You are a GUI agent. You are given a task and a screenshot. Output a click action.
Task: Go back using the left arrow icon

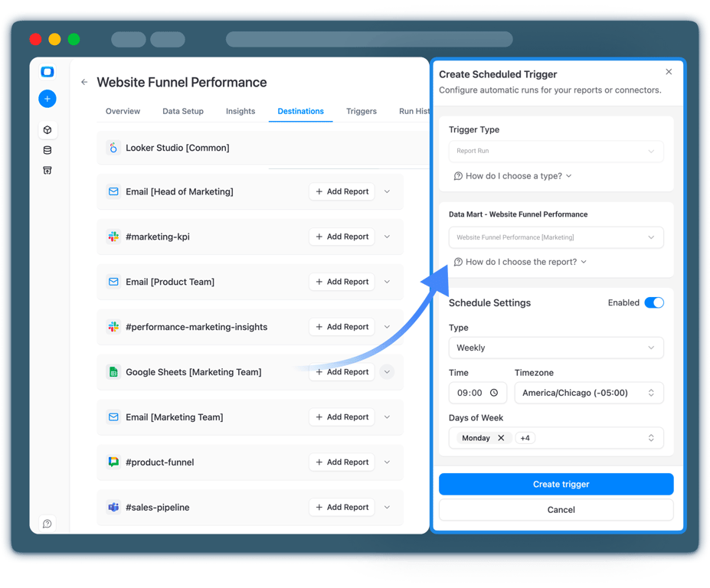[84, 82]
